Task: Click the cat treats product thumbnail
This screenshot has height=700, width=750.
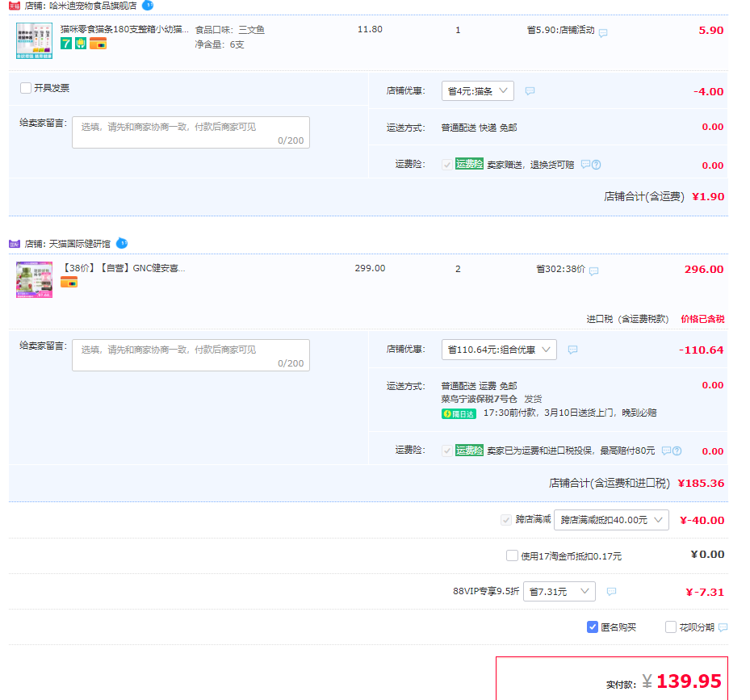Action: pyautogui.click(x=35, y=40)
